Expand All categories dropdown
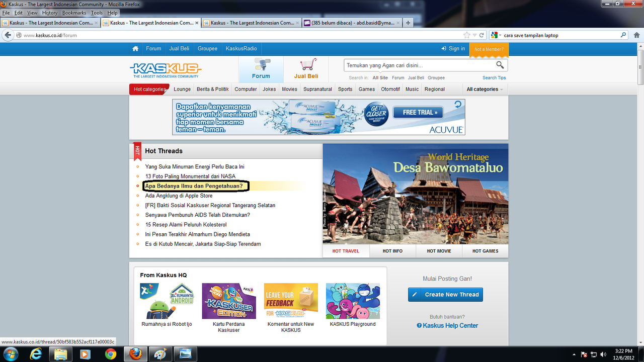Image resolution: width=644 pixels, height=362 pixels. click(x=485, y=89)
